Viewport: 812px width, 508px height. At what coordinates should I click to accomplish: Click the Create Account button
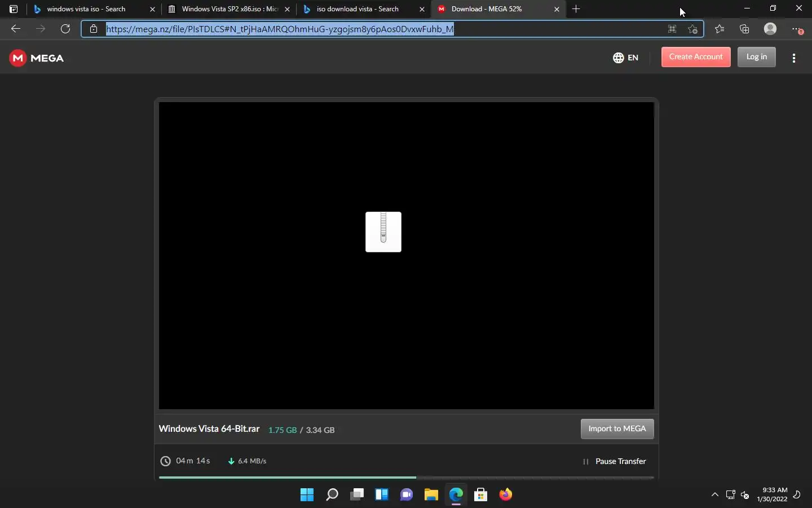(x=696, y=57)
